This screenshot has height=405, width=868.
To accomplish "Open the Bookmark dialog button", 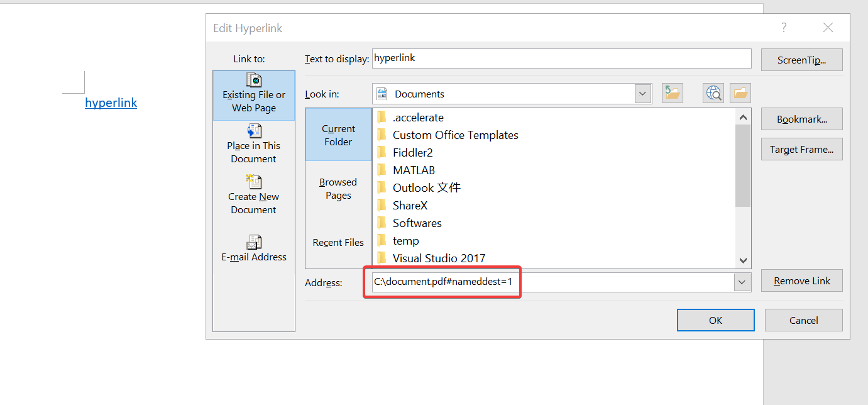I will tap(801, 119).
